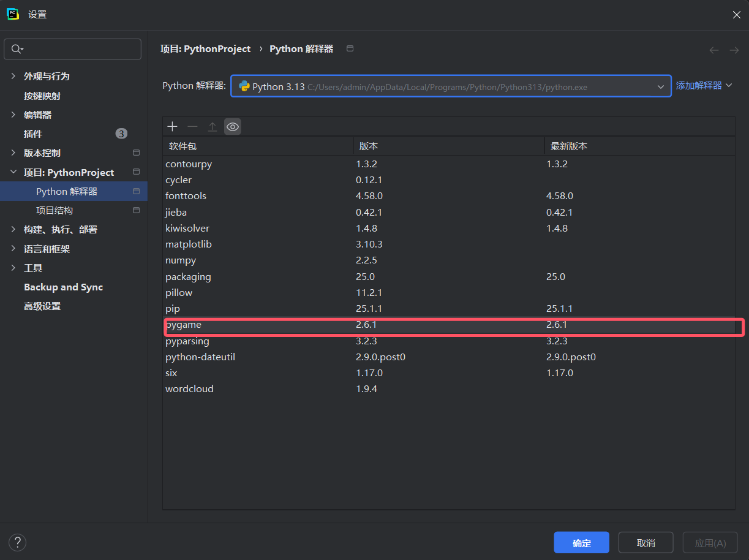Click 应用(A) button
Image resolution: width=749 pixels, height=560 pixels.
click(710, 543)
